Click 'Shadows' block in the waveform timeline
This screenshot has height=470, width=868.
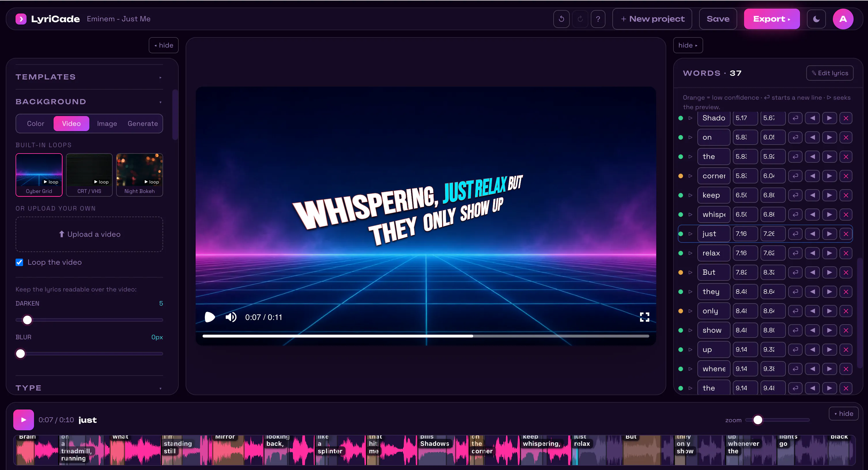tap(434, 444)
